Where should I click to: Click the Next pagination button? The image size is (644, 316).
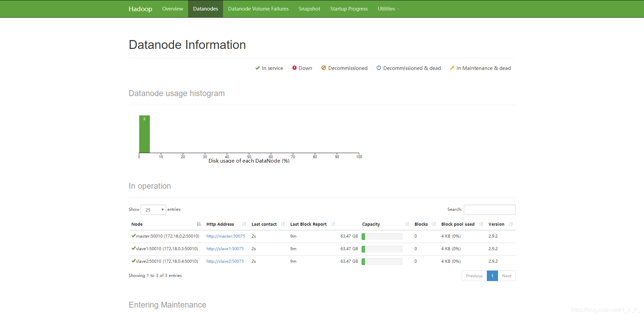point(507,276)
